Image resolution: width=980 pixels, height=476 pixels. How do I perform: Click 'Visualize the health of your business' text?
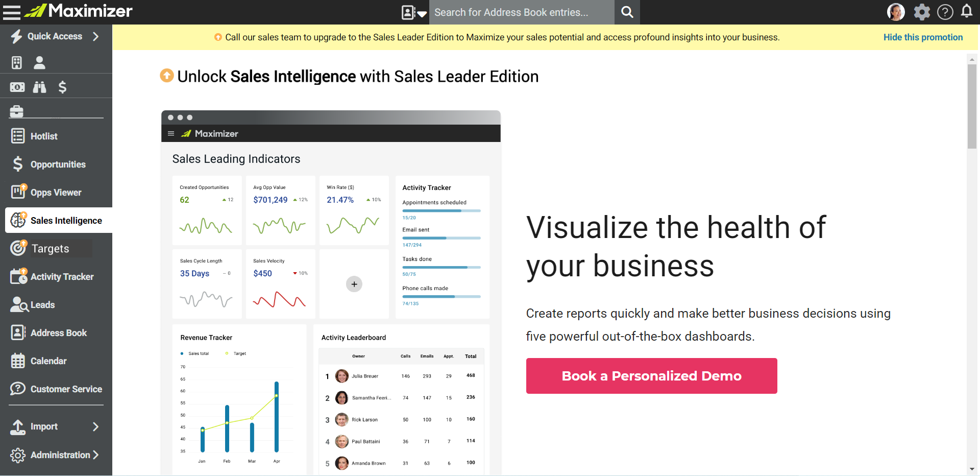(x=676, y=247)
